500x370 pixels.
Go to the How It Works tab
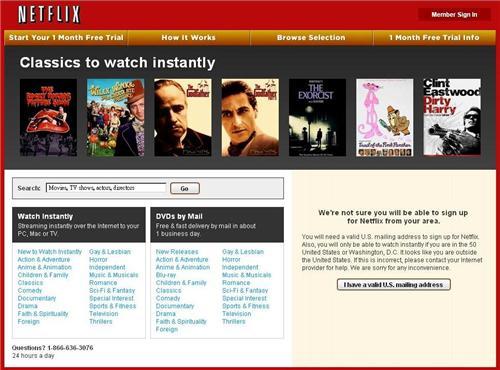[x=189, y=38]
